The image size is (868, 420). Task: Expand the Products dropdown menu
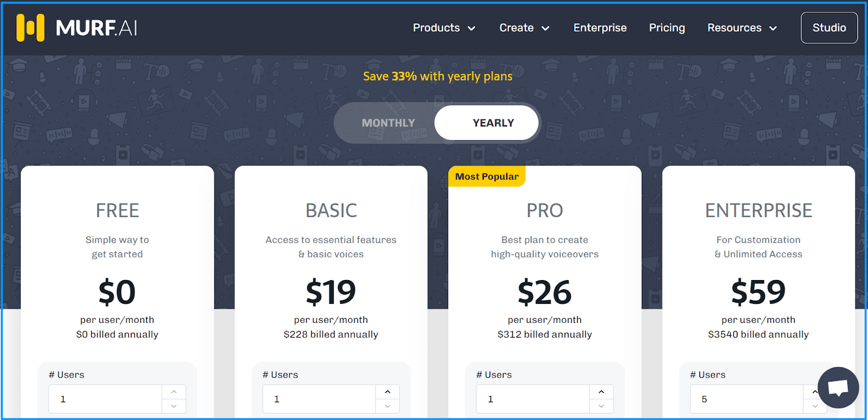pyautogui.click(x=444, y=28)
